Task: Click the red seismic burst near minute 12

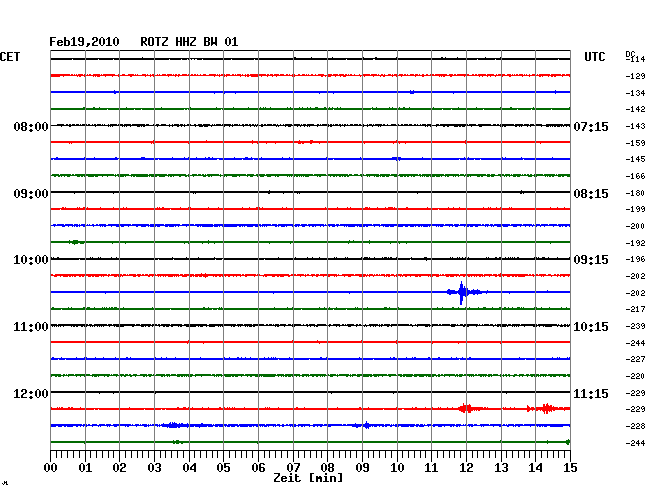Action: pos(466,409)
